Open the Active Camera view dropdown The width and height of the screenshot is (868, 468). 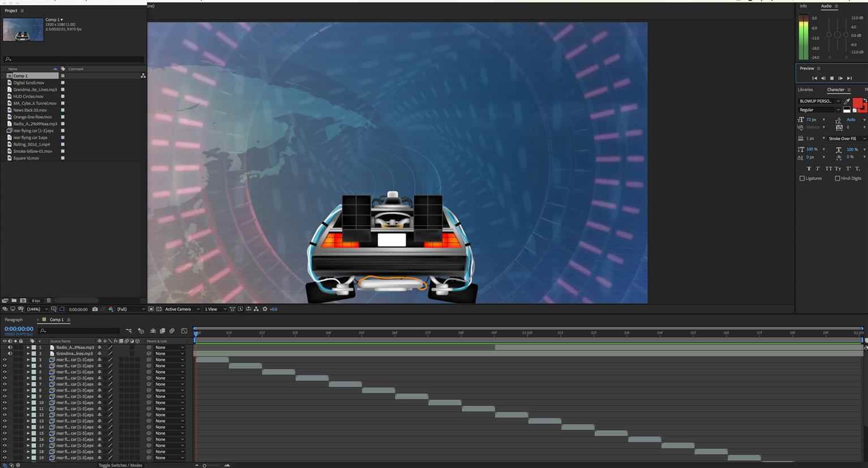[x=182, y=309]
